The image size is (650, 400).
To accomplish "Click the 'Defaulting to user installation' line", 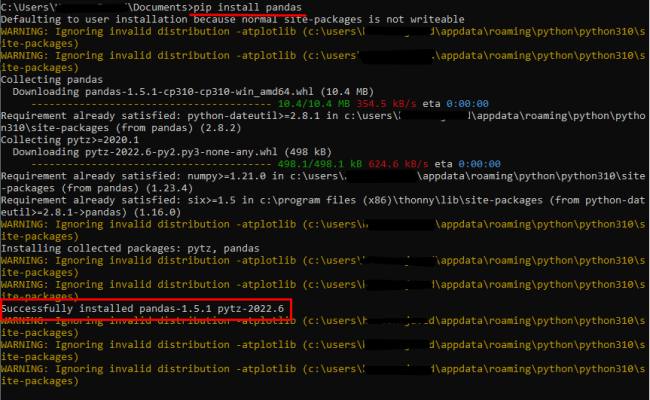I will tap(233, 19).
